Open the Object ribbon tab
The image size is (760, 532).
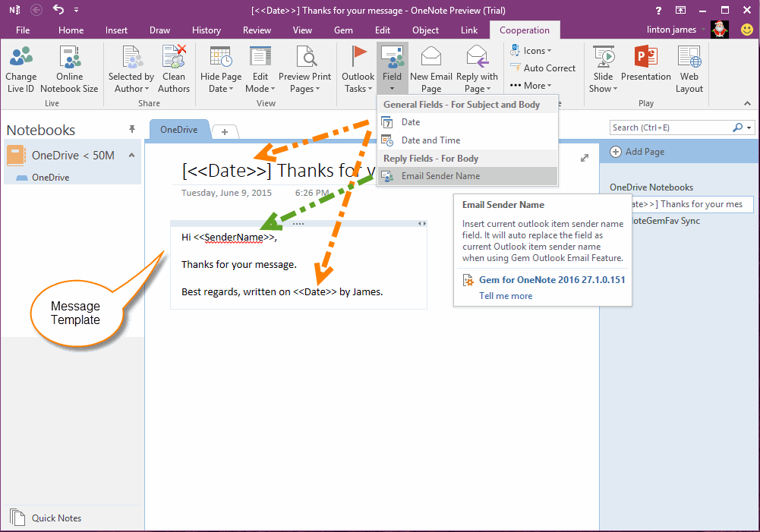(426, 30)
